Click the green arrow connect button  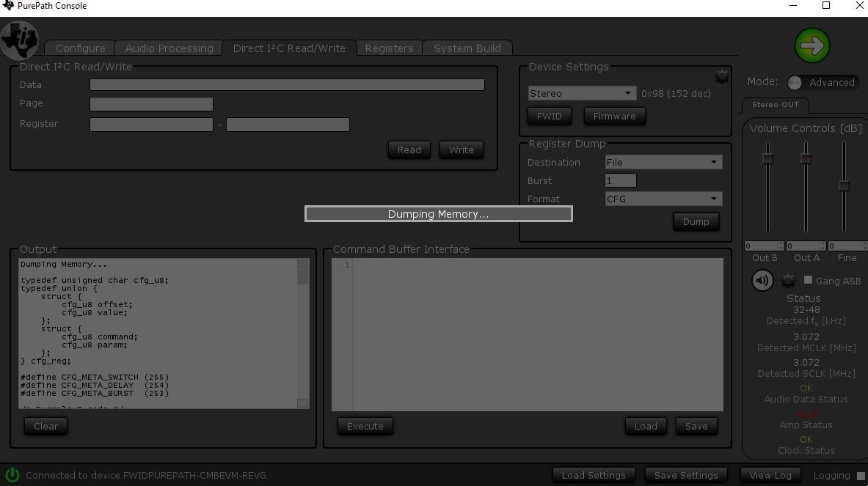812,45
